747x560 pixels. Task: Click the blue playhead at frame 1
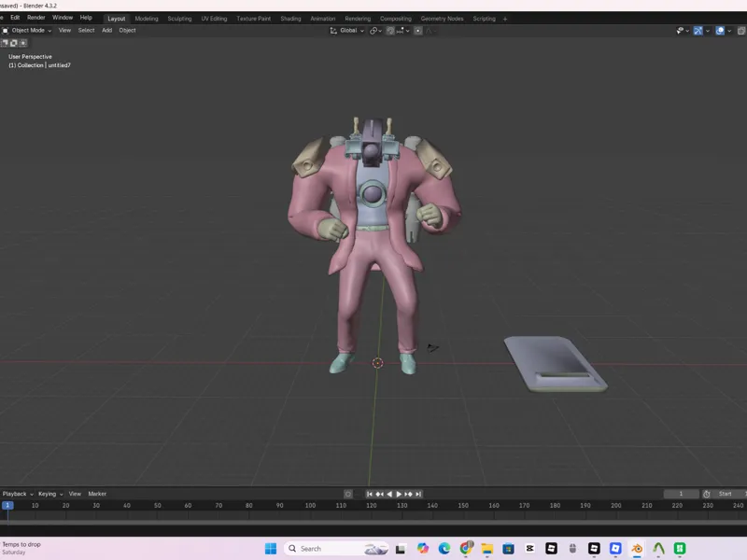point(7,505)
